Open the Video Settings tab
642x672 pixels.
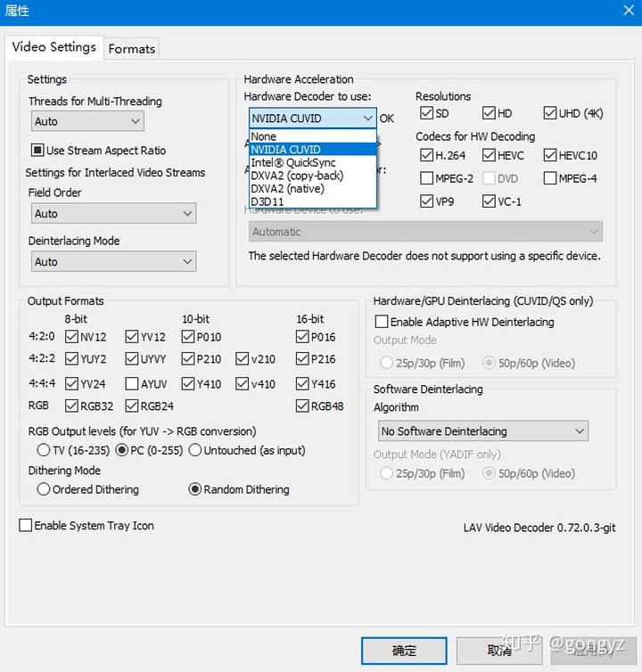tap(53, 47)
